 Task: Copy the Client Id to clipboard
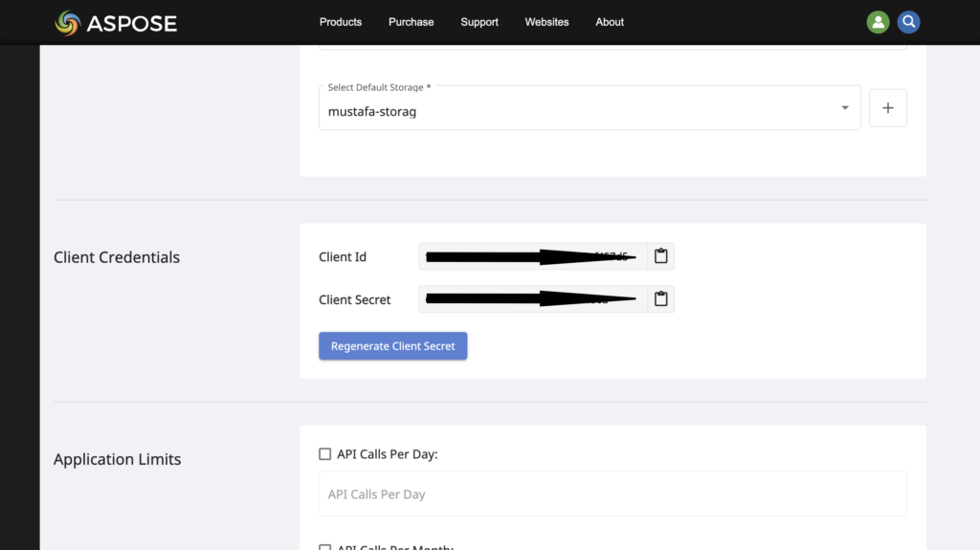click(660, 256)
